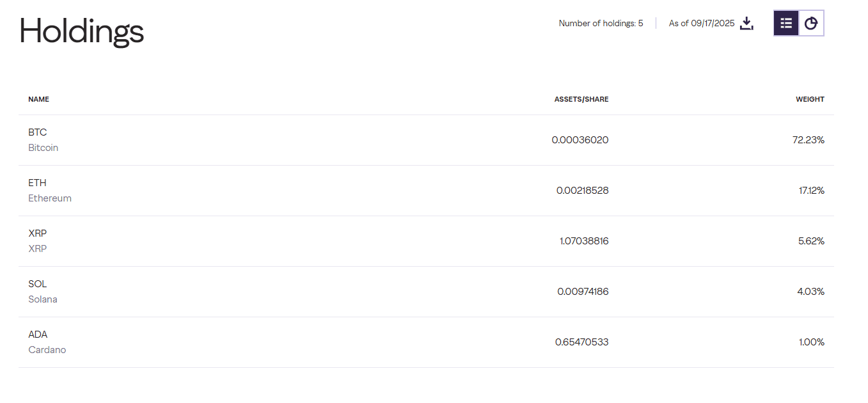Click the ASSETS/SHARE column header

coord(581,99)
